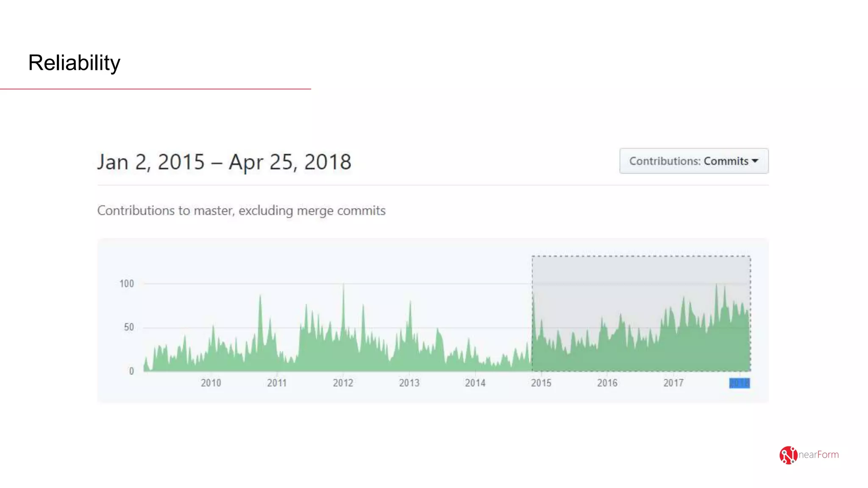Screen dimensions: 868x488
Task: Click the Contributions to master description text
Action: point(241,211)
